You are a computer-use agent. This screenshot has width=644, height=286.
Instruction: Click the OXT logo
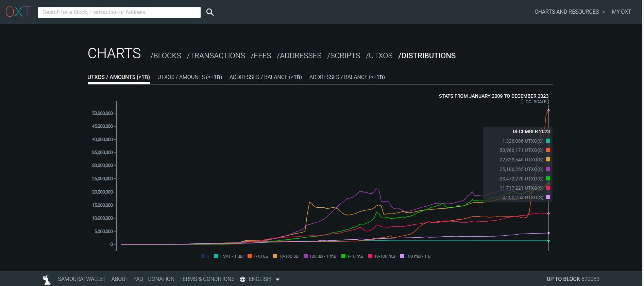[18, 12]
